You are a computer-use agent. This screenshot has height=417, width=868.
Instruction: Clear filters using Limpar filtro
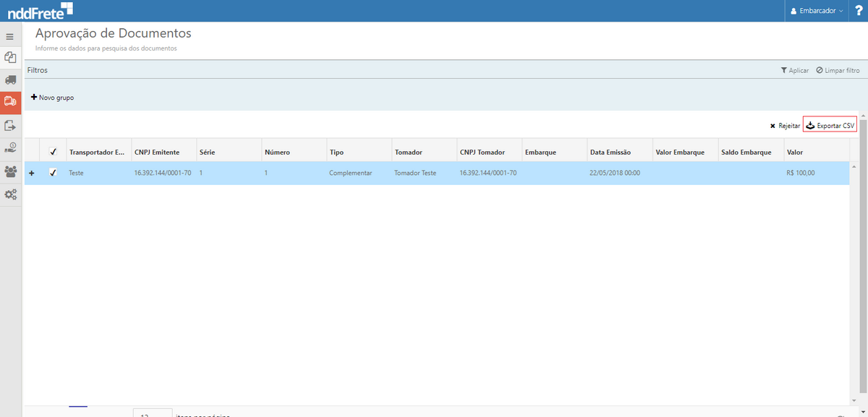pos(838,71)
